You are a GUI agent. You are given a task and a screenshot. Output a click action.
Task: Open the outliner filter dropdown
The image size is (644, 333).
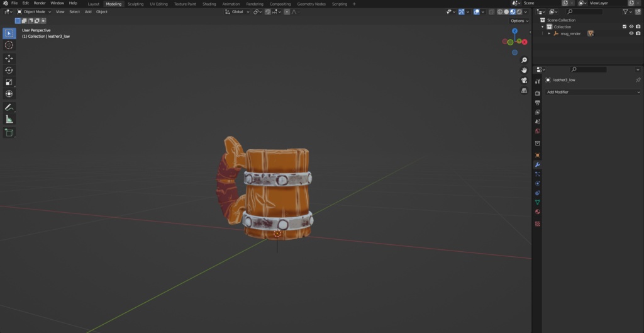pyautogui.click(x=627, y=12)
